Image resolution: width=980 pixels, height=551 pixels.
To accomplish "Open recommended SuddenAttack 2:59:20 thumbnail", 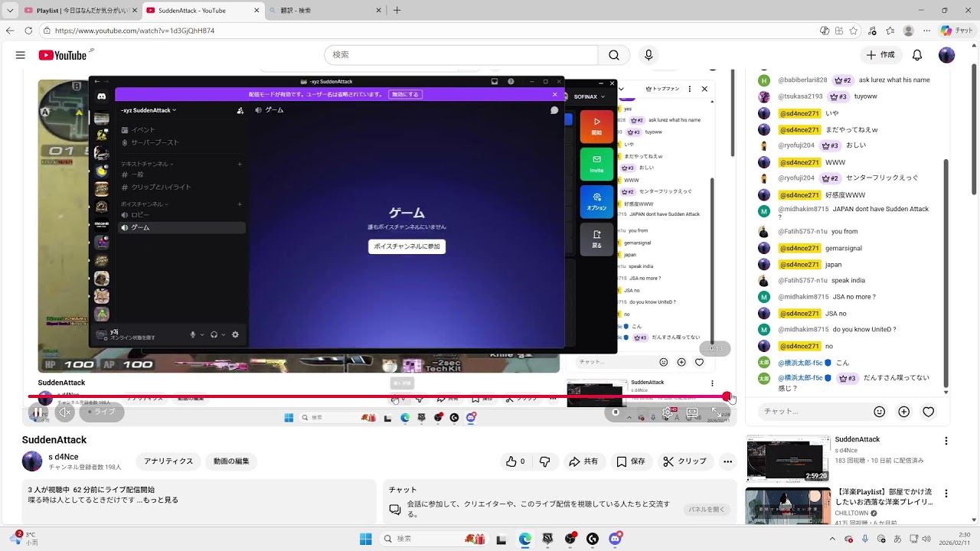I will 788,458.
